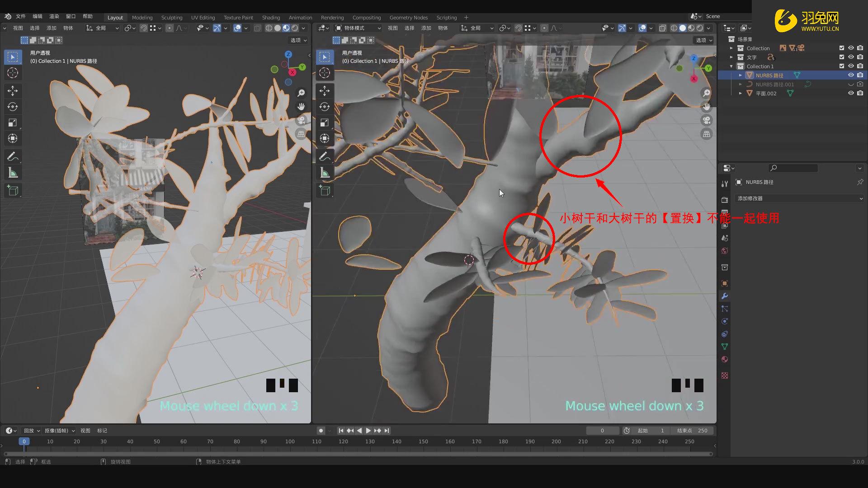
Task: Click frame 120 on the timeline ruler
Action: [x=344, y=441]
